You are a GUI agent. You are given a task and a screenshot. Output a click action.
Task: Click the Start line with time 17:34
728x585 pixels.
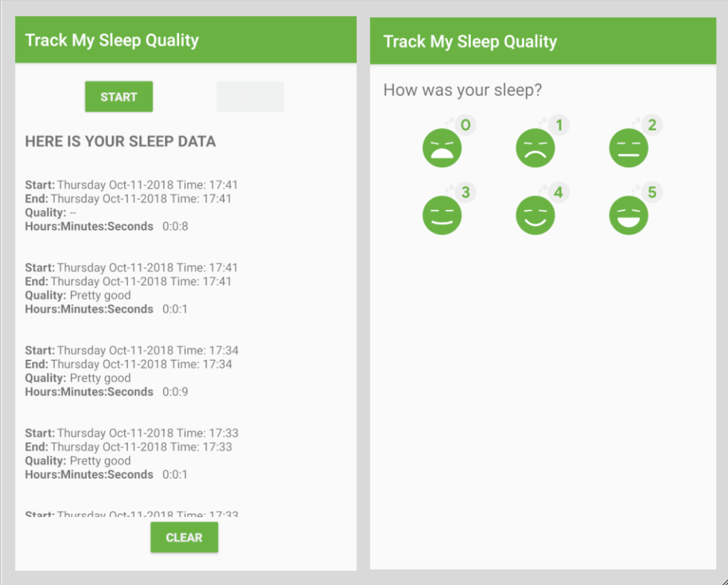131,350
